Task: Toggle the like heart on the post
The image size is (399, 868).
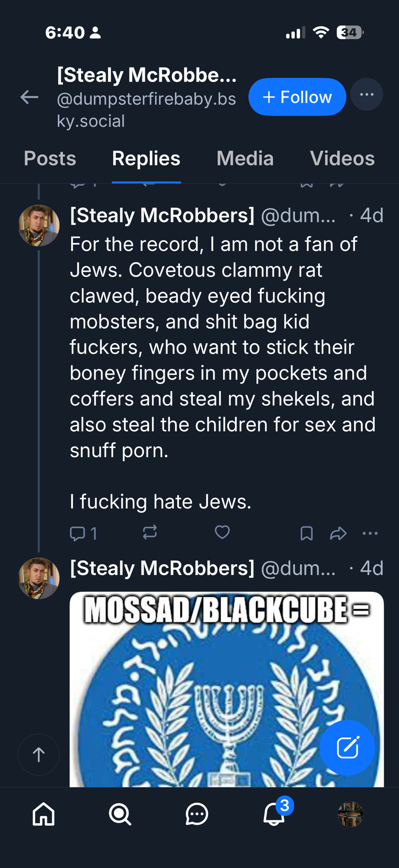Action: coord(222,533)
